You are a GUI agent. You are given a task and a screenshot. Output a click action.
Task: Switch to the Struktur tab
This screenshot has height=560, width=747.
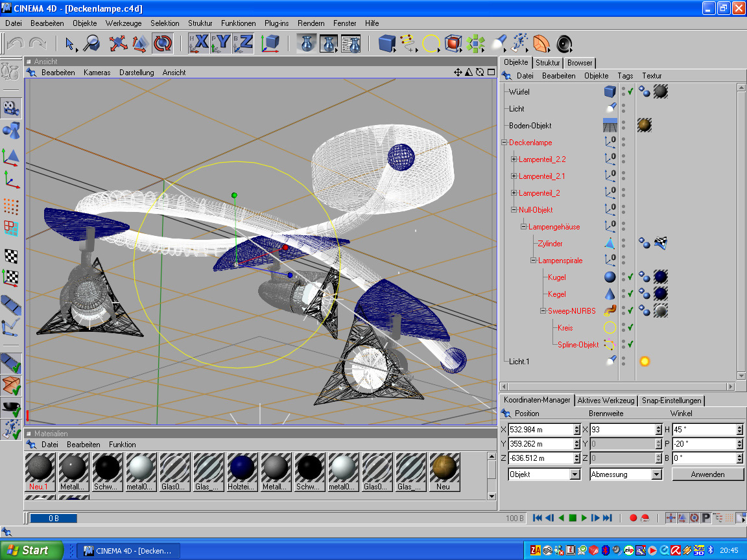547,63
